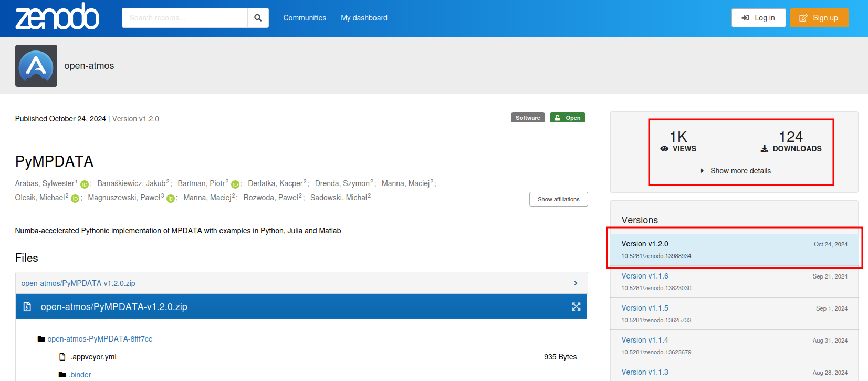
Task: Go to My dashboard
Action: click(364, 18)
